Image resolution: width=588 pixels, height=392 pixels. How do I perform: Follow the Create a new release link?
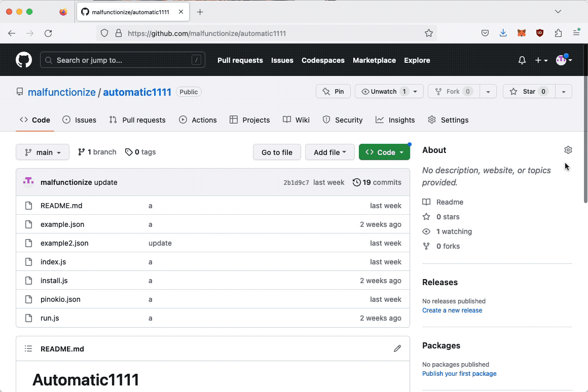pos(452,310)
